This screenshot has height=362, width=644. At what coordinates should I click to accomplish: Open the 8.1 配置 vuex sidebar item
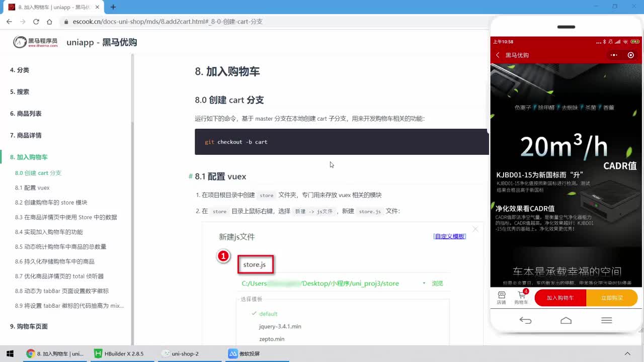click(32, 188)
